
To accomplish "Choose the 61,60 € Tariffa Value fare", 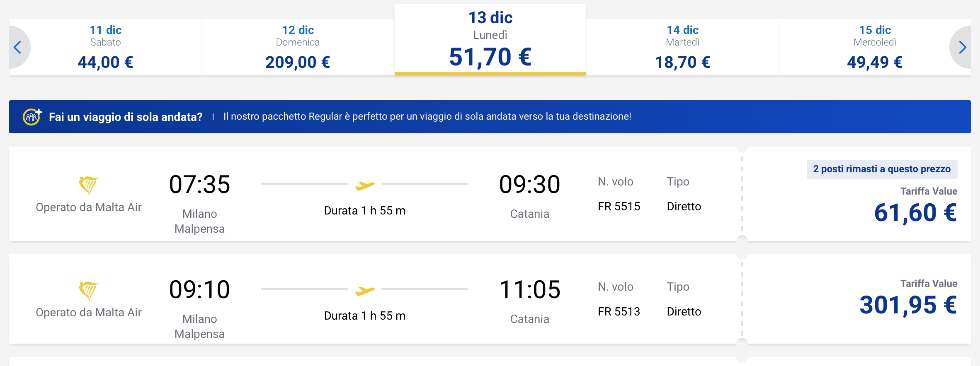I will 915,213.
